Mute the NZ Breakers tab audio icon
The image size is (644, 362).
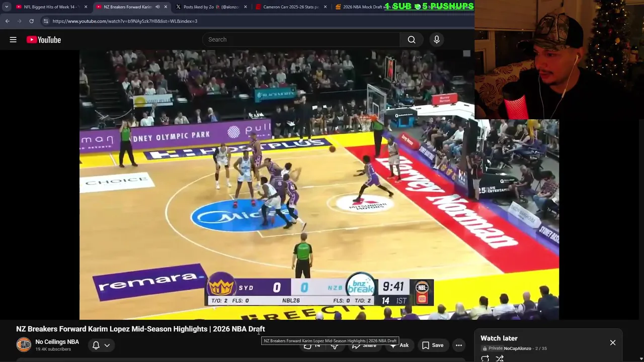pyautogui.click(x=157, y=7)
